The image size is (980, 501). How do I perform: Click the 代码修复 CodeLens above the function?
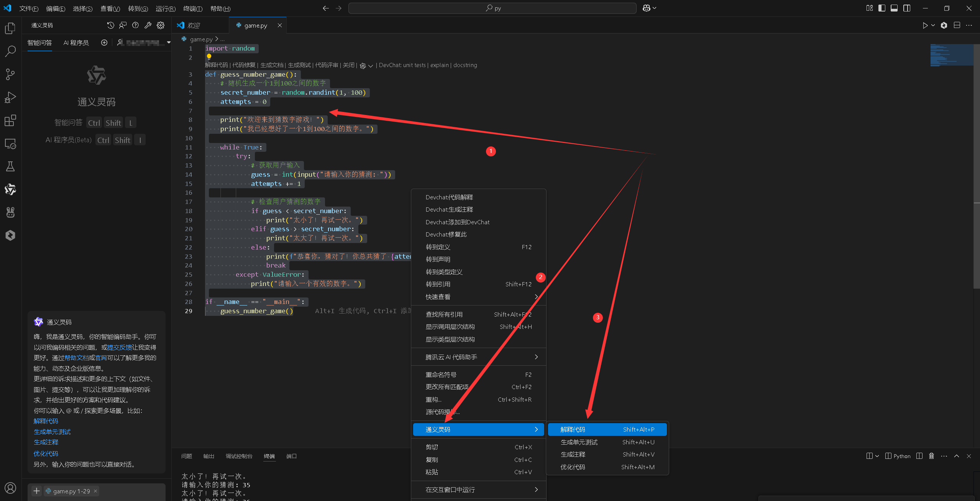click(x=244, y=65)
